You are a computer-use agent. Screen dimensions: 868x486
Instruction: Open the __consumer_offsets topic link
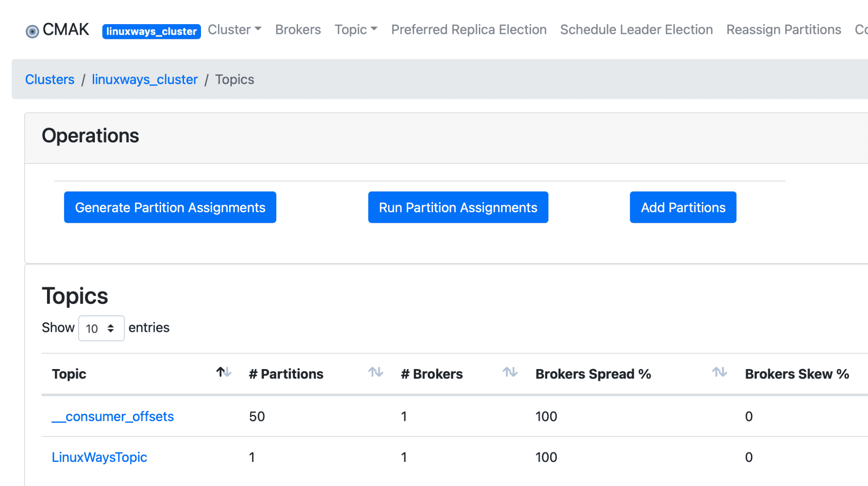[x=113, y=417]
